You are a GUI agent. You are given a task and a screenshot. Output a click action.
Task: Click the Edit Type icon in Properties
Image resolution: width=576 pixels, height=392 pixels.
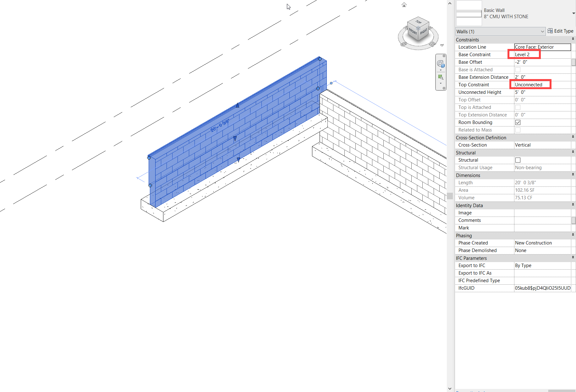pyautogui.click(x=550, y=31)
